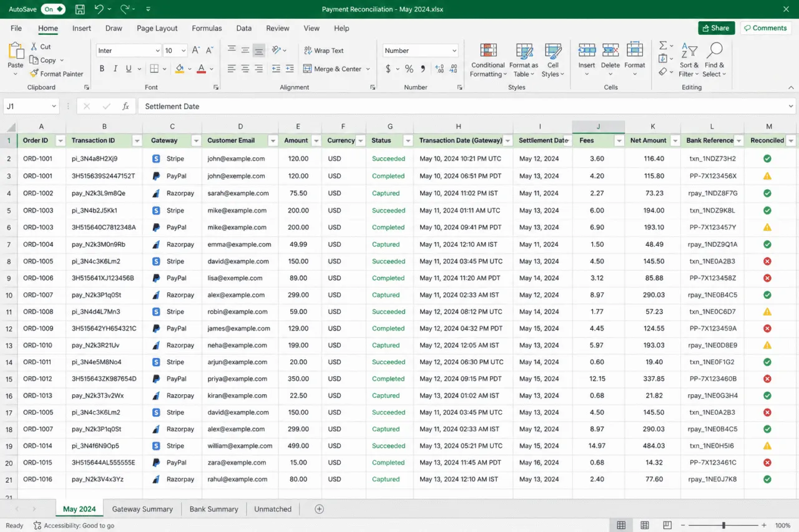799x532 pixels.
Task: Open the Status column filter dropdown
Action: (408, 141)
